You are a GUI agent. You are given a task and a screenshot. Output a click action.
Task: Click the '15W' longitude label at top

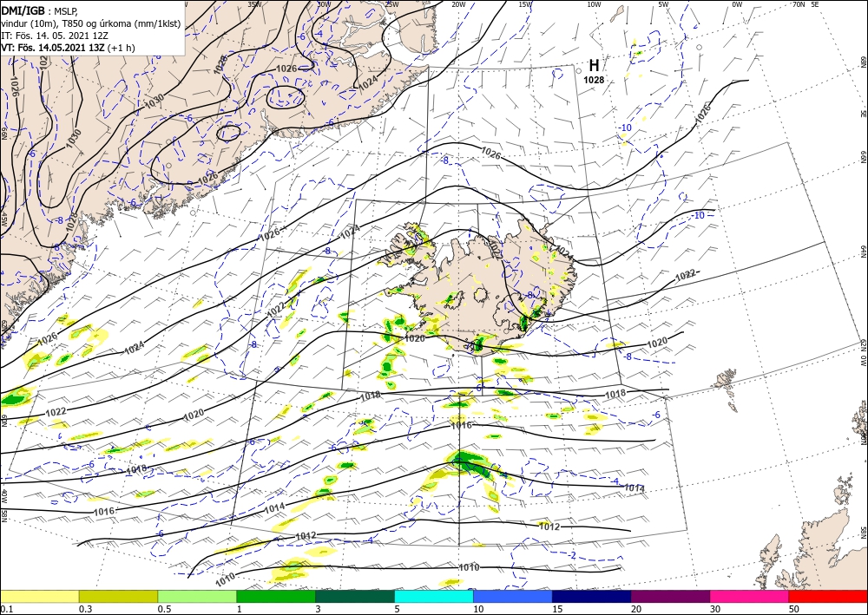click(x=526, y=4)
